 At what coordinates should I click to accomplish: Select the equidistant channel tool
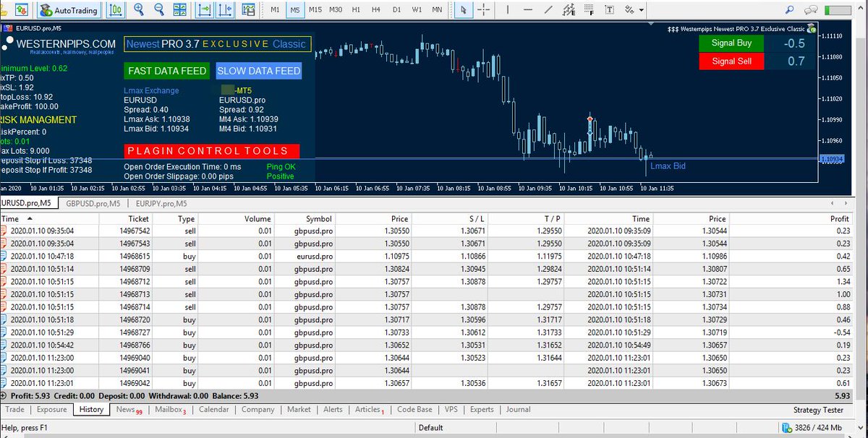[569, 10]
